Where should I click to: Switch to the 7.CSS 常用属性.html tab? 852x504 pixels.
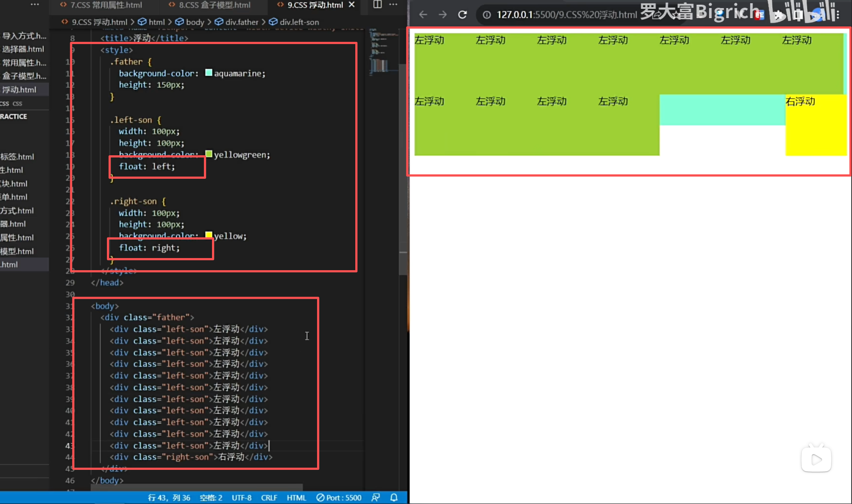106,5
